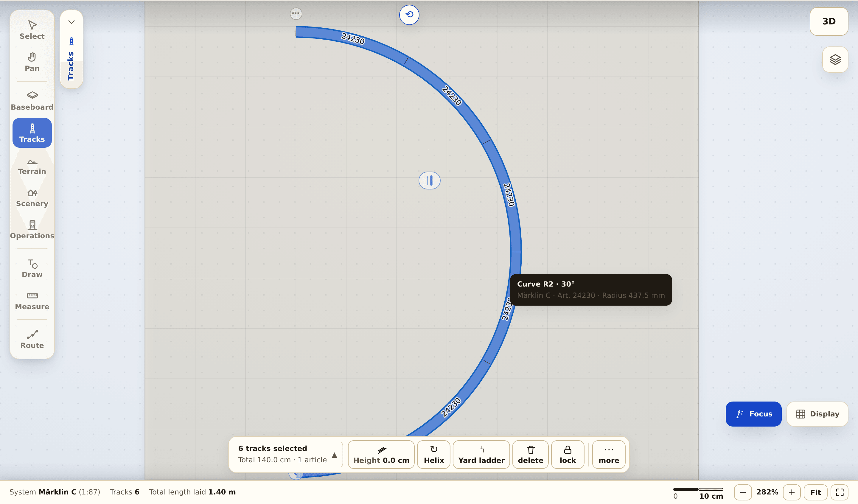Open the Route tool

click(32, 340)
